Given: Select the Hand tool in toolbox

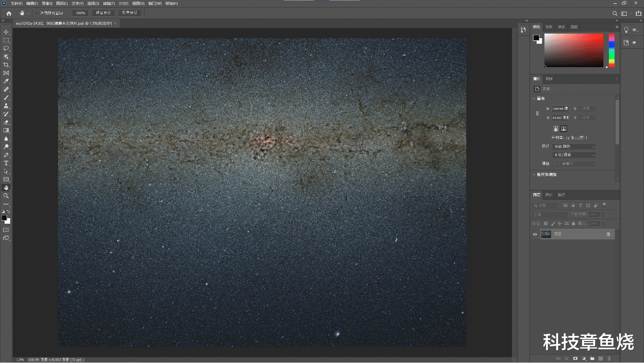Looking at the screenshot, I should 6,188.
